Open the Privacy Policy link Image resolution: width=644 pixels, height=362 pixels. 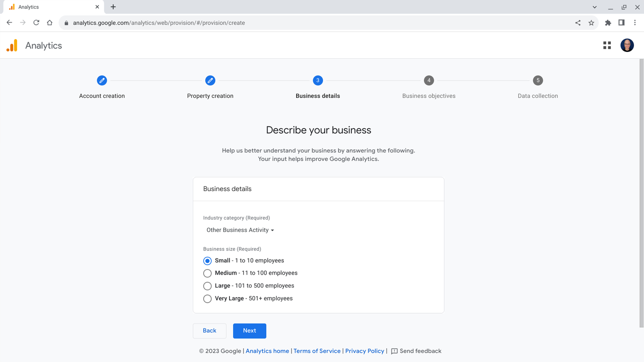pos(364,351)
